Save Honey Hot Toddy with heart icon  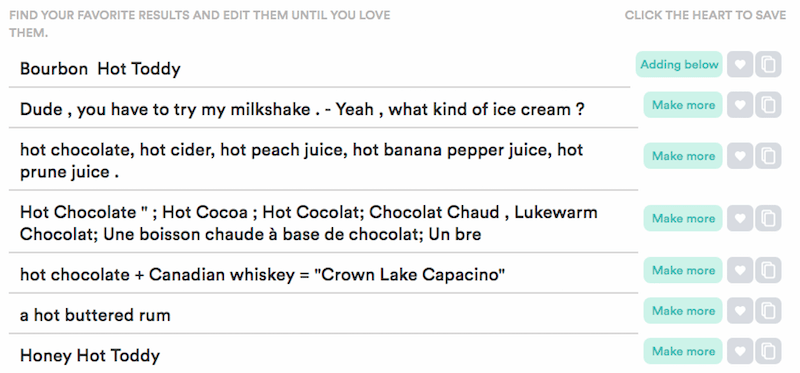point(740,351)
